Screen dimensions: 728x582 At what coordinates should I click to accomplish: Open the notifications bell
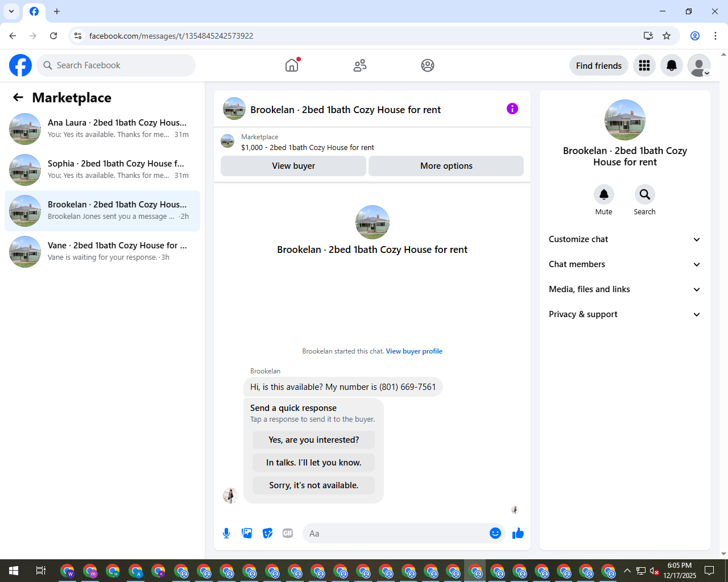(672, 65)
